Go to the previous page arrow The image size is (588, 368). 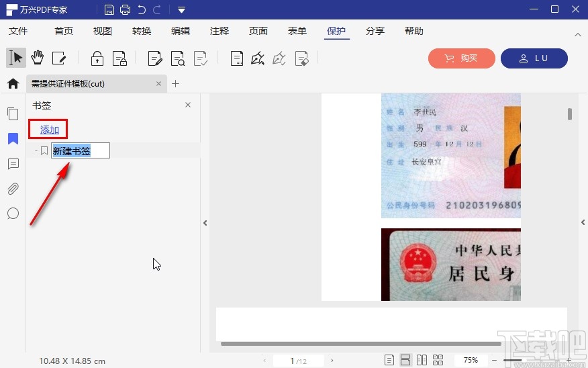(264, 361)
